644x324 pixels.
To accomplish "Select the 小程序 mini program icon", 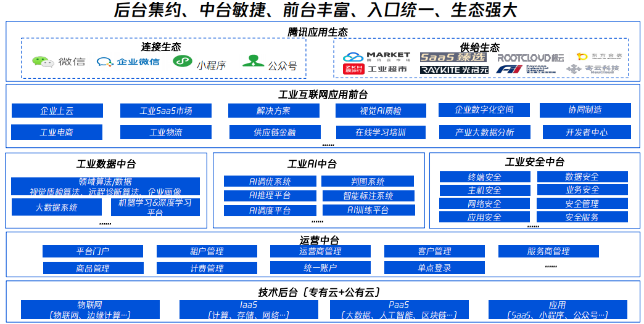I will coord(181,62).
